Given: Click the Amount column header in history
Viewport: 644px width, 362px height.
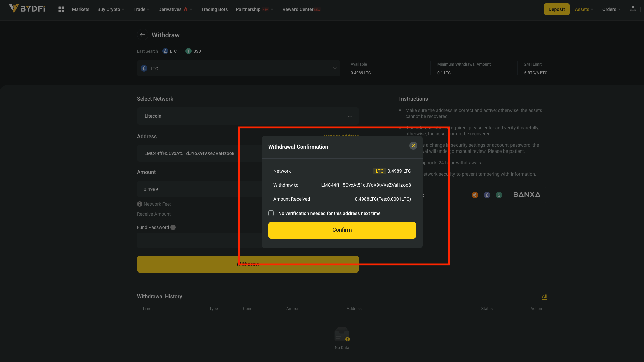Looking at the screenshot, I should click(x=293, y=309).
